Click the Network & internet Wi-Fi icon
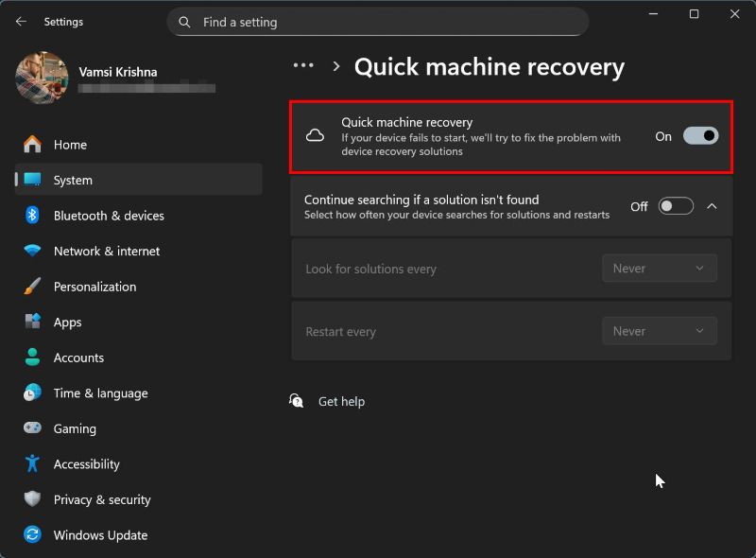Screen dimensions: 756x558 (33, 252)
